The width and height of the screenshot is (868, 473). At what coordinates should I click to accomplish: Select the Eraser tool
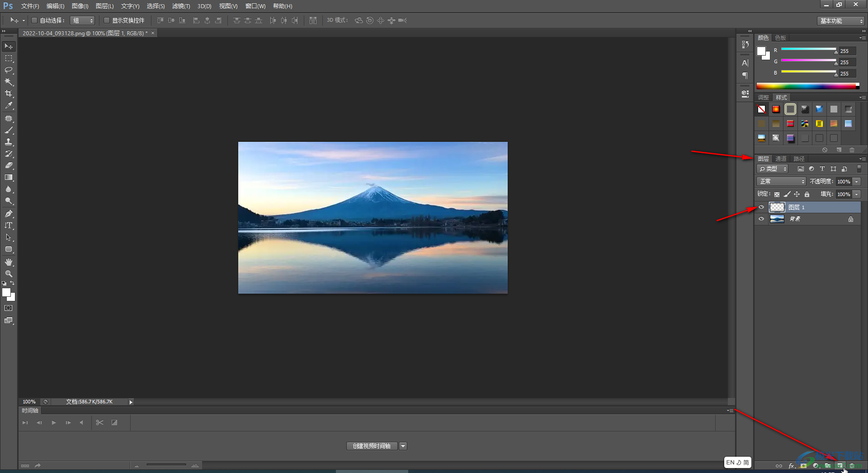coord(9,166)
